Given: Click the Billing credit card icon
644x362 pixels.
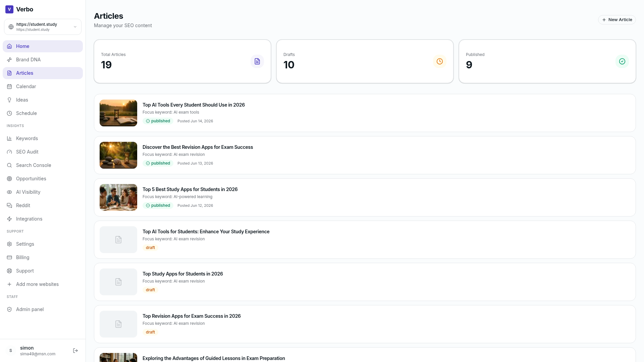Looking at the screenshot, I should [9, 257].
